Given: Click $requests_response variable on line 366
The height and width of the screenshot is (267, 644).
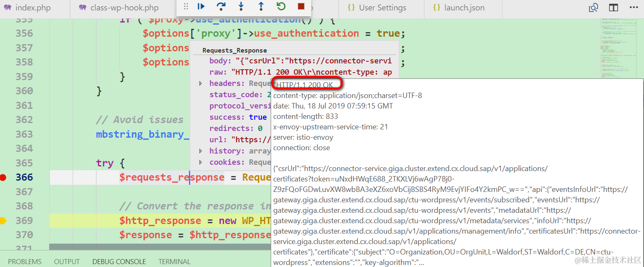Looking at the screenshot, I should tap(172, 177).
